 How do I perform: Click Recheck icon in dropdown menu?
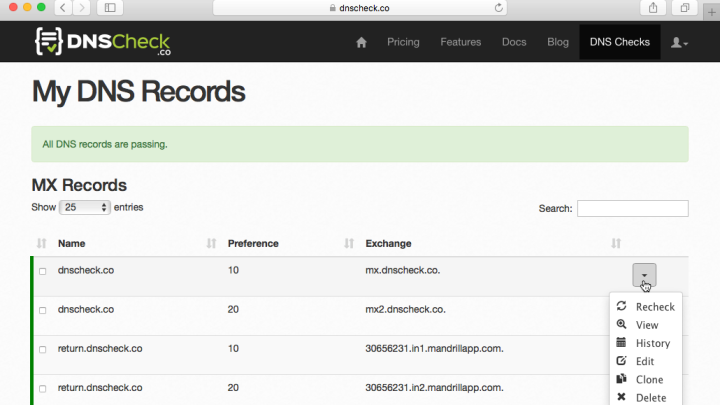tap(621, 306)
